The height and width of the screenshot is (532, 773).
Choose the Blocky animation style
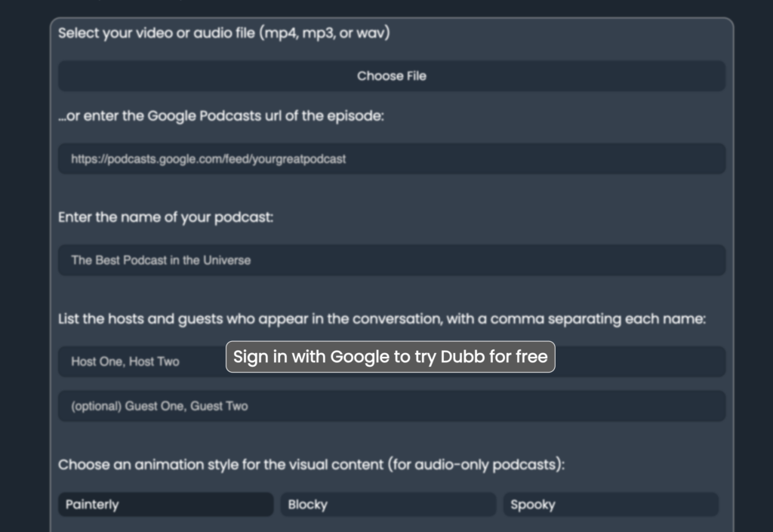388,505
